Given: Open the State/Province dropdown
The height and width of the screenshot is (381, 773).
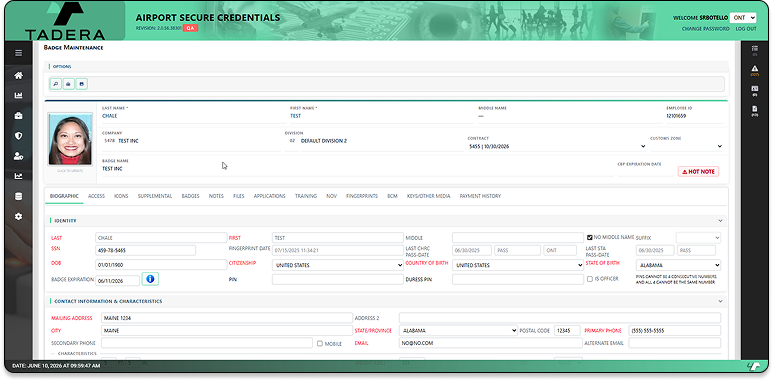Looking at the screenshot, I should pyautogui.click(x=458, y=331).
